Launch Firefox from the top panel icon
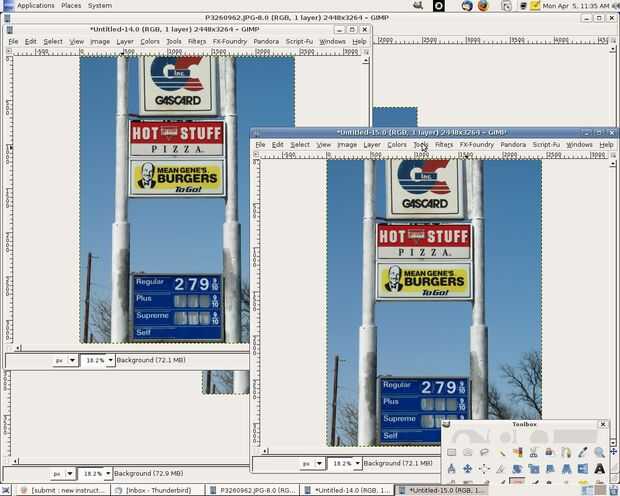 483,6
